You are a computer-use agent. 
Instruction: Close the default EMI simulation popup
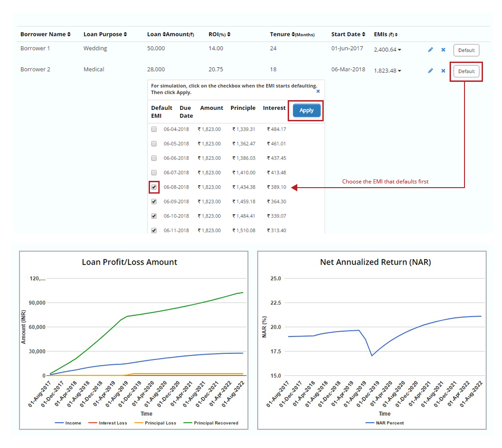(x=318, y=91)
